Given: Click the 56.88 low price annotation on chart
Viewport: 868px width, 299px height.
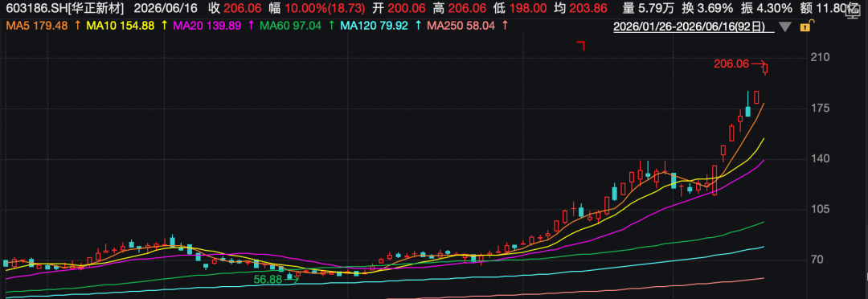Looking at the screenshot, I should 268,280.
